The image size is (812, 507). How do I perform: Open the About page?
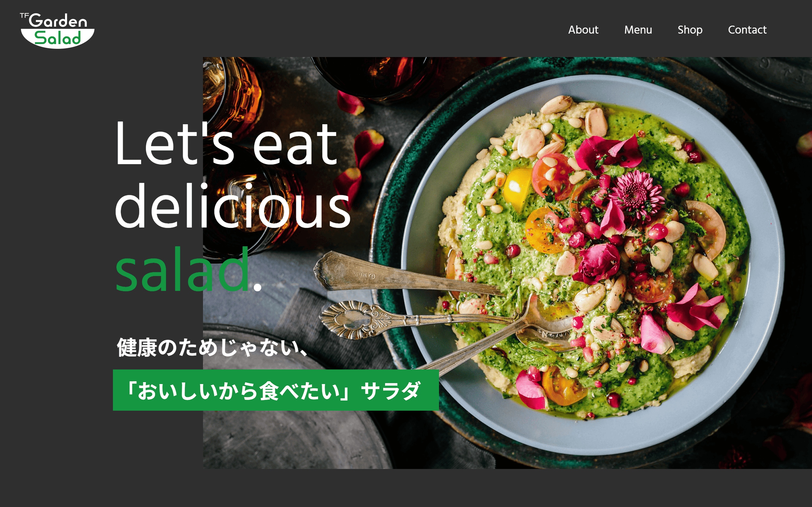583,30
